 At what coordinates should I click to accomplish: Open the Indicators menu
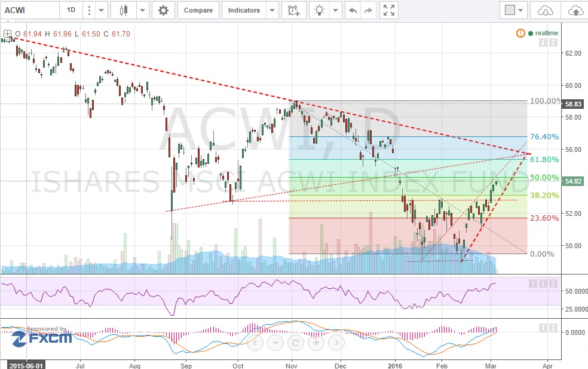244,10
